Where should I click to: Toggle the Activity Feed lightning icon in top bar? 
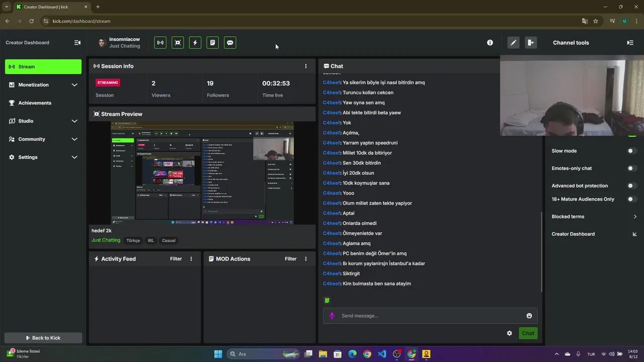pyautogui.click(x=195, y=43)
